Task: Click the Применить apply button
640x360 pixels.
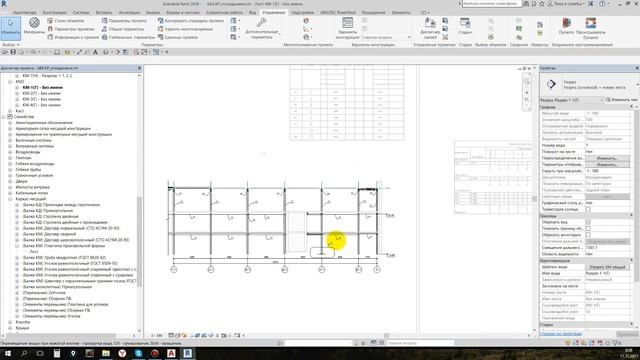Action: click(x=627, y=334)
